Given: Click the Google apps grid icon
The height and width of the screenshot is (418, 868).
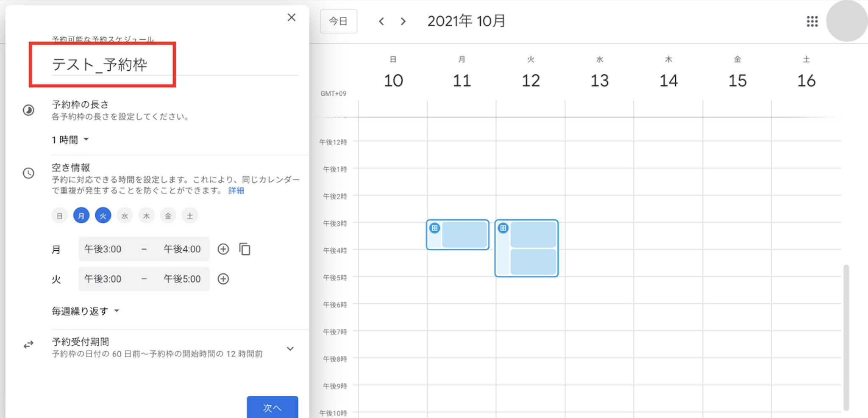Looking at the screenshot, I should click(812, 21).
